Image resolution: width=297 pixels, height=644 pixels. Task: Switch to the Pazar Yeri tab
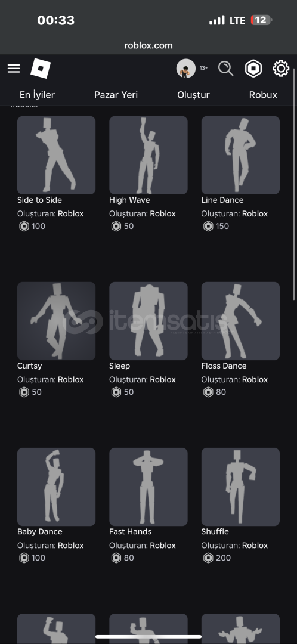pos(116,95)
